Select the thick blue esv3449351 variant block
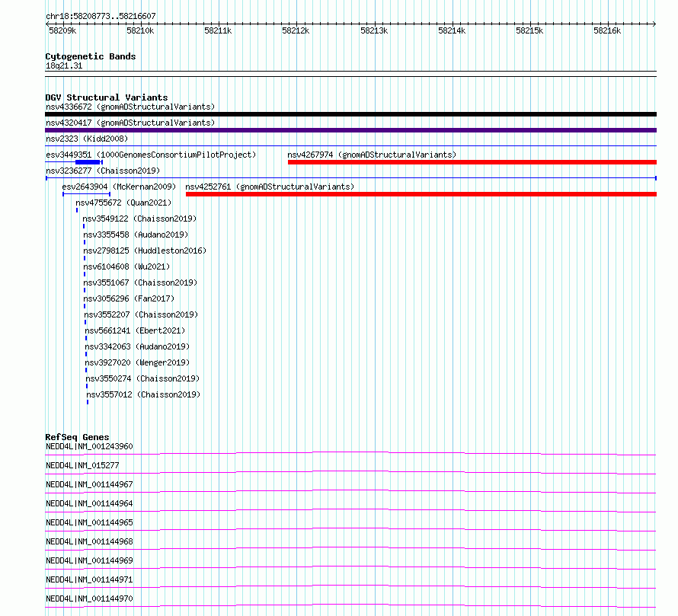This screenshot has height=616, width=678. coord(88,162)
